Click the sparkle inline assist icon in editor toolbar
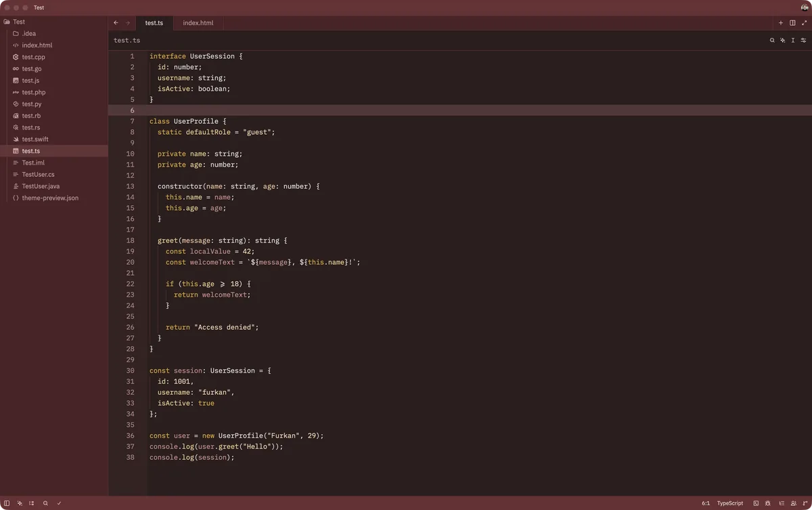 point(783,41)
